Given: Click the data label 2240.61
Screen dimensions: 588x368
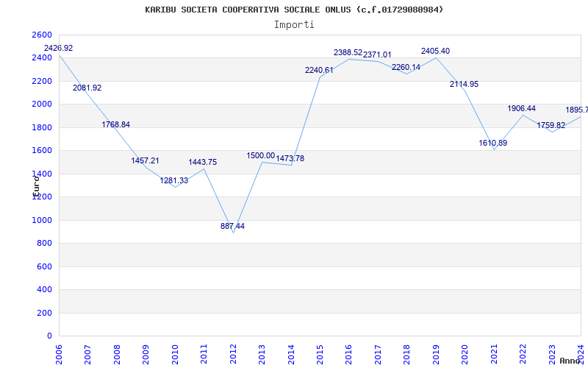Looking at the screenshot, I should [319, 70].
